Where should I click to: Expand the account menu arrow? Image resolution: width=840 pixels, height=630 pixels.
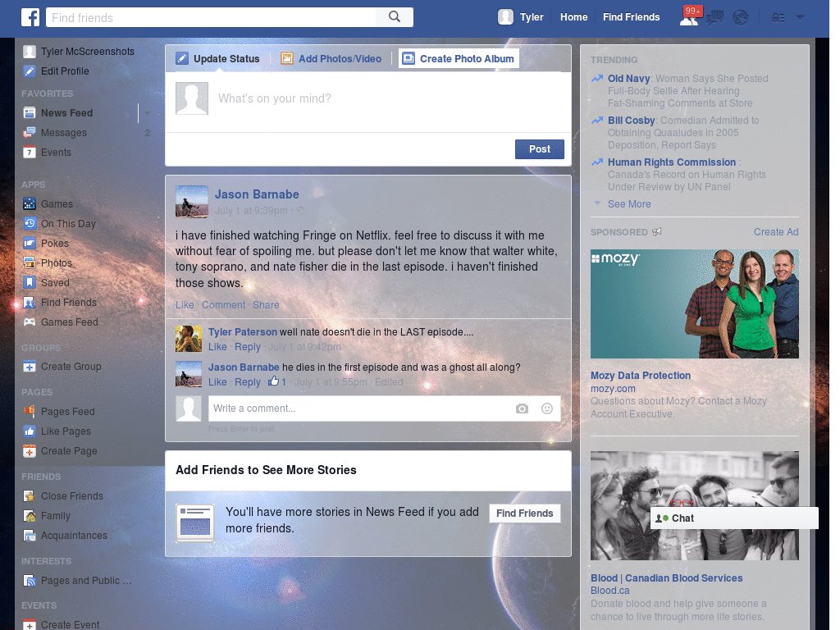pos(800,18)
